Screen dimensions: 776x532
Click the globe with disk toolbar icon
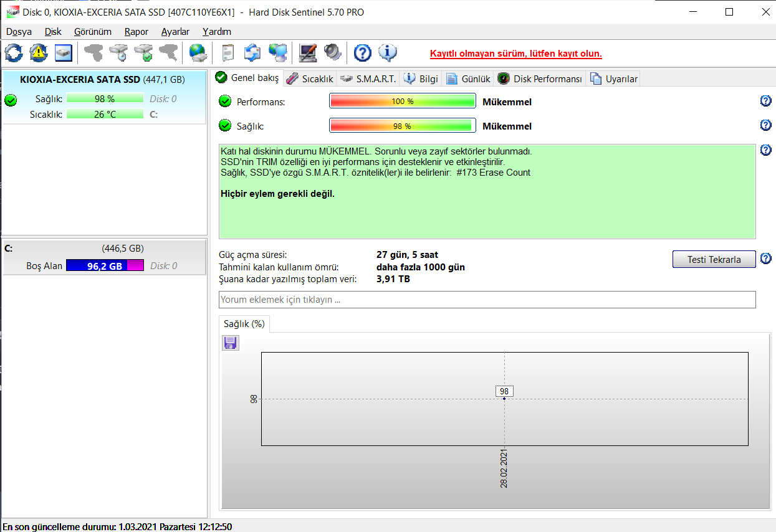coord(198,53)
